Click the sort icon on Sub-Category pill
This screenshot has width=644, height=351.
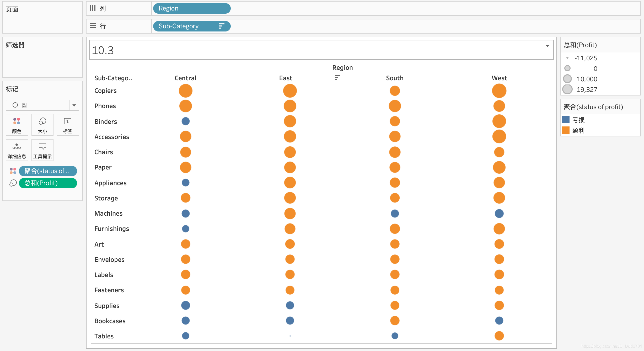pyautogui.click(x=222, y=26)
